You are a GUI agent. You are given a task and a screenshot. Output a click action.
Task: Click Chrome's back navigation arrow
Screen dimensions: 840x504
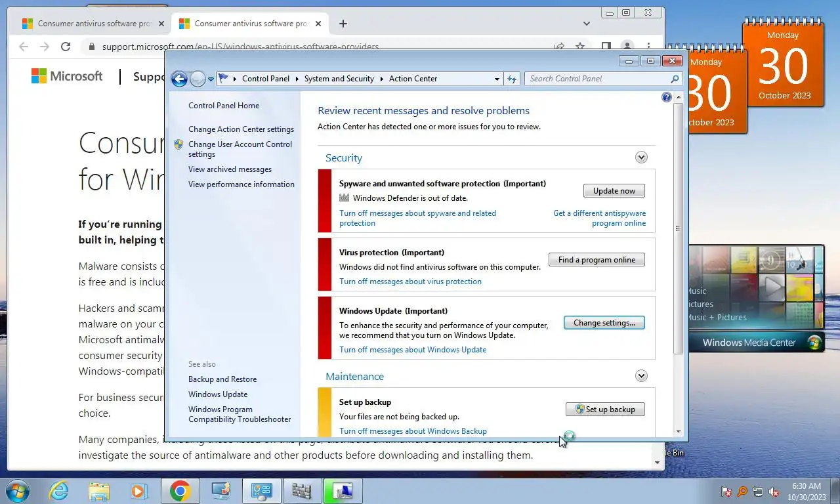pyautogui.click(x=24, y=47)
